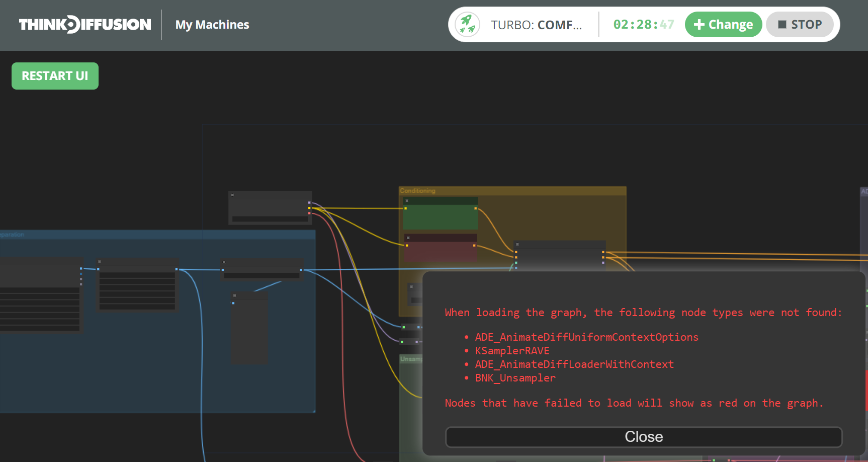868x462 pixels.
Task: Click the green input socket on the node below Conditioning
Action: pos(515,262)
